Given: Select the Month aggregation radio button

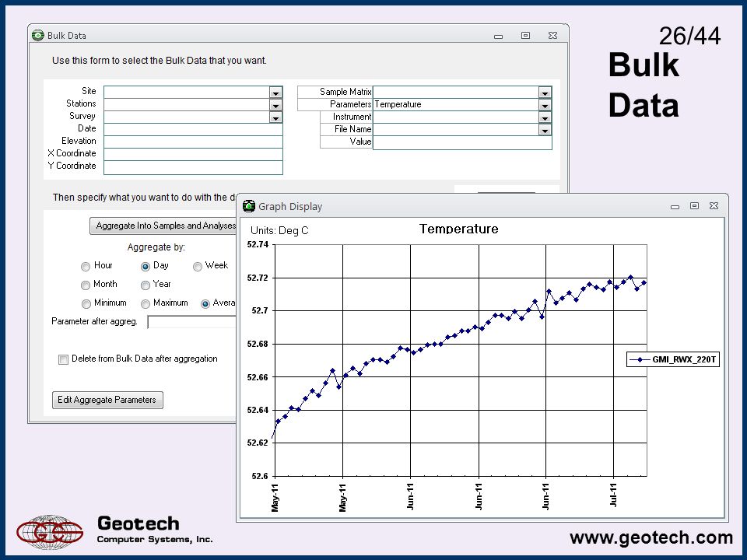Looking at the screenshot, I should (86, 285).
